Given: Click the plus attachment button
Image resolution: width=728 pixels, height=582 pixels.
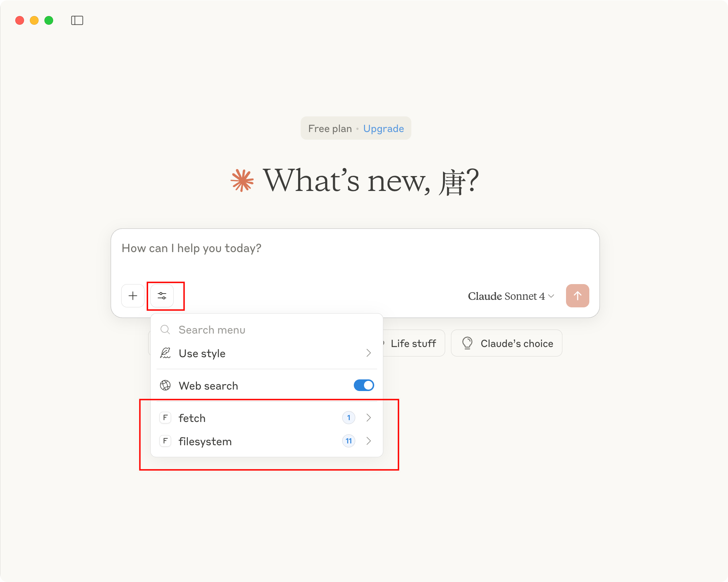Looking at the screenshot, I should (x=133, y=296).
